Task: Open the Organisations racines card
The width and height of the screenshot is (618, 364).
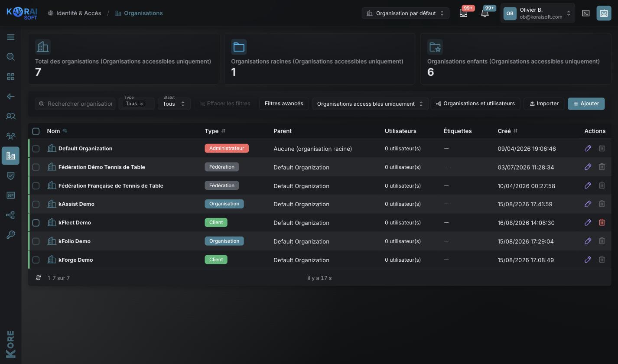Action: tap(319, 58)
